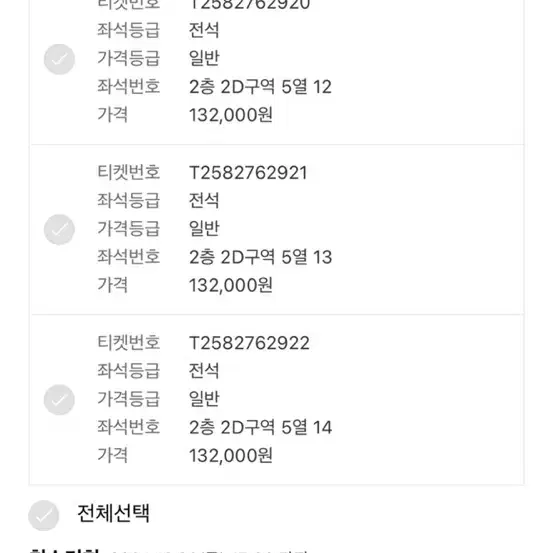The image size is (553, 553).
Task: Click ticket number T2582762922
Action: pos(249,343)
